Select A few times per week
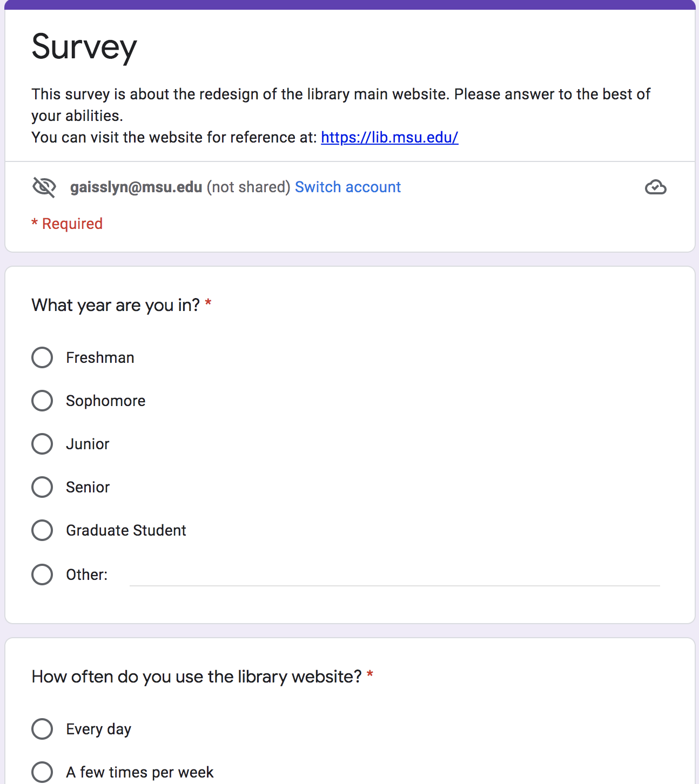Viewport: 699px width, 784px height. (42, 772)
